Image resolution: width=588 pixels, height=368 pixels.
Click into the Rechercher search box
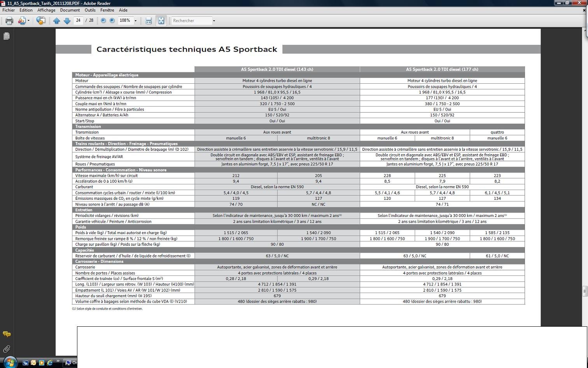click(191, 21)
